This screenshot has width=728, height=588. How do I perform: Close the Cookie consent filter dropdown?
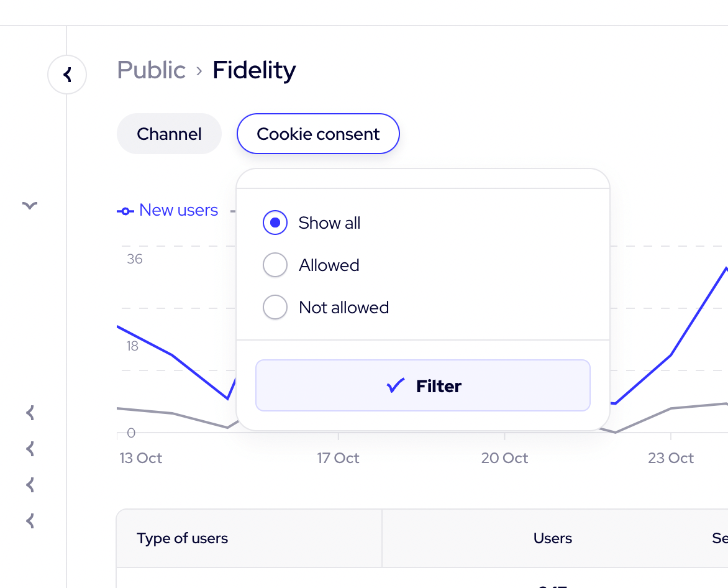[318, 134]
